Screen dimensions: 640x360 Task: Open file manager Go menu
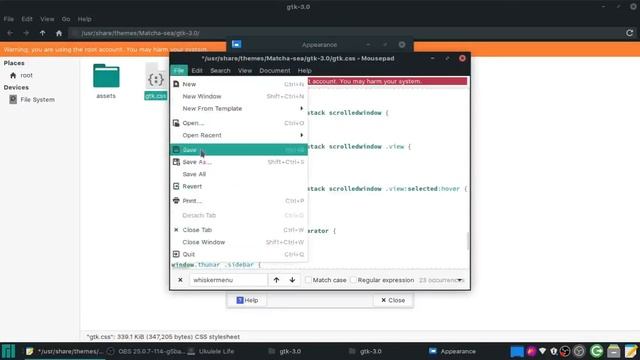(66, 19)
